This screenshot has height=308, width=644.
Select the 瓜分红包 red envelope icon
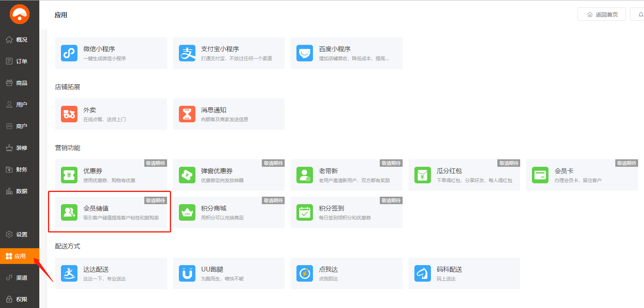click(423, 175)
